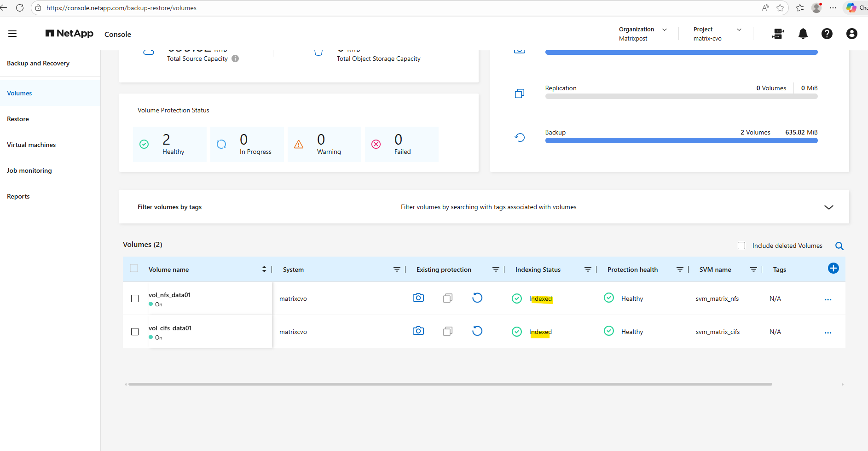Tick the vol_cifs_data01 row checkbox
Image resolution: width=868 pixels, height=451 pixels.
click(x=135, y=332)
